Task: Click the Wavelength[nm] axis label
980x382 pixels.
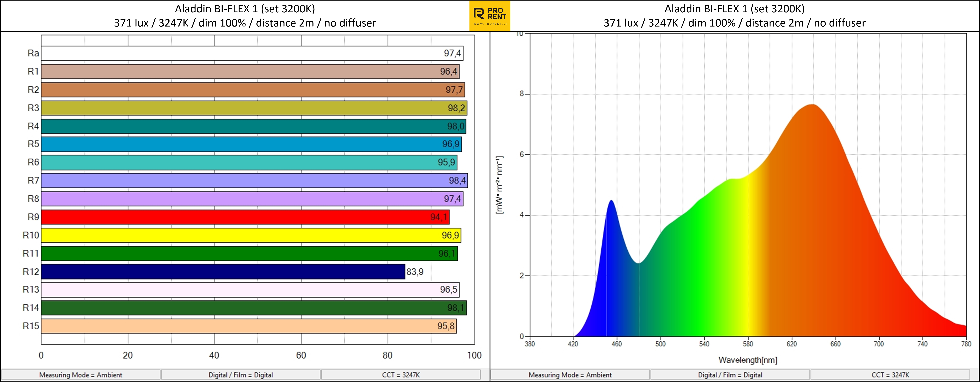Action: [x=748, y=360]
